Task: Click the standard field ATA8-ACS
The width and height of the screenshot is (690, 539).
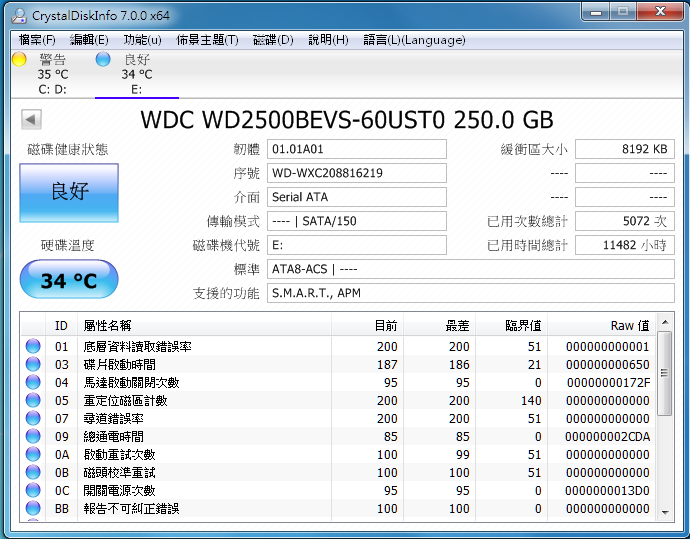Action: tap(471, 269)
